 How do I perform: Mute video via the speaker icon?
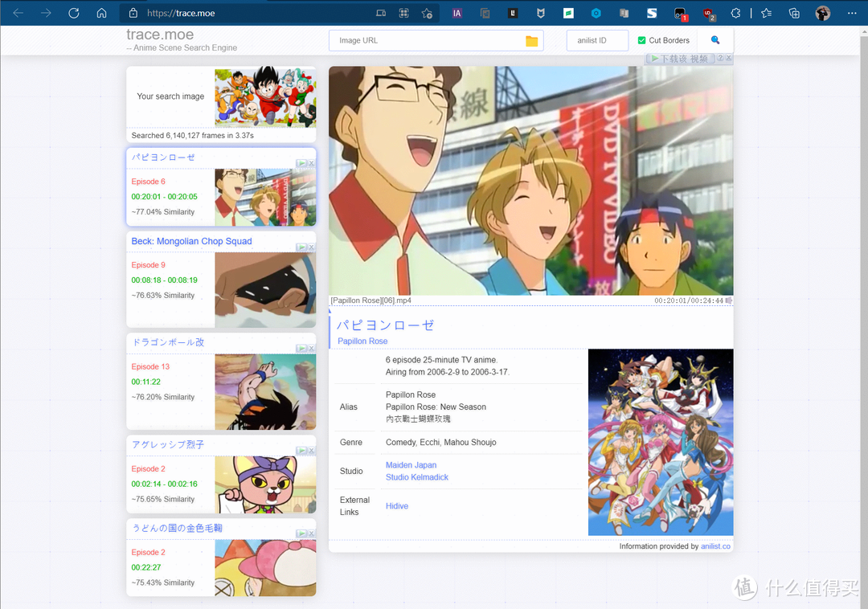729,300
